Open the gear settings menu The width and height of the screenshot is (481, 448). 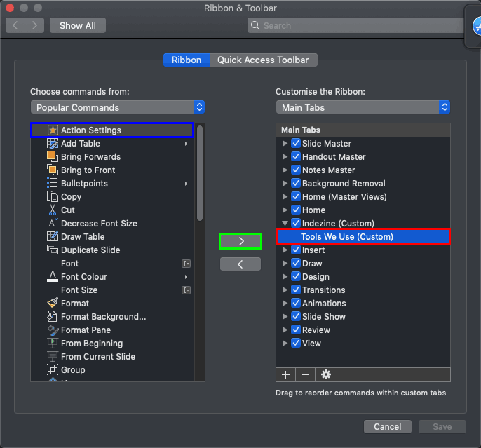(326, 374)
